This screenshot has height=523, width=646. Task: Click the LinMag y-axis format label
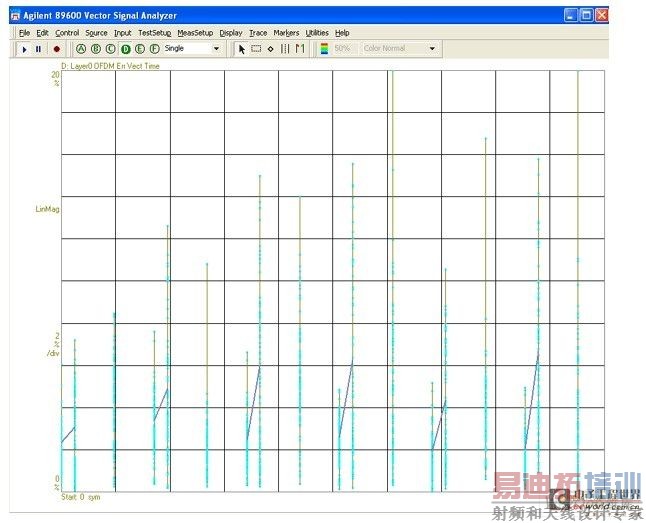pos(47,209)
